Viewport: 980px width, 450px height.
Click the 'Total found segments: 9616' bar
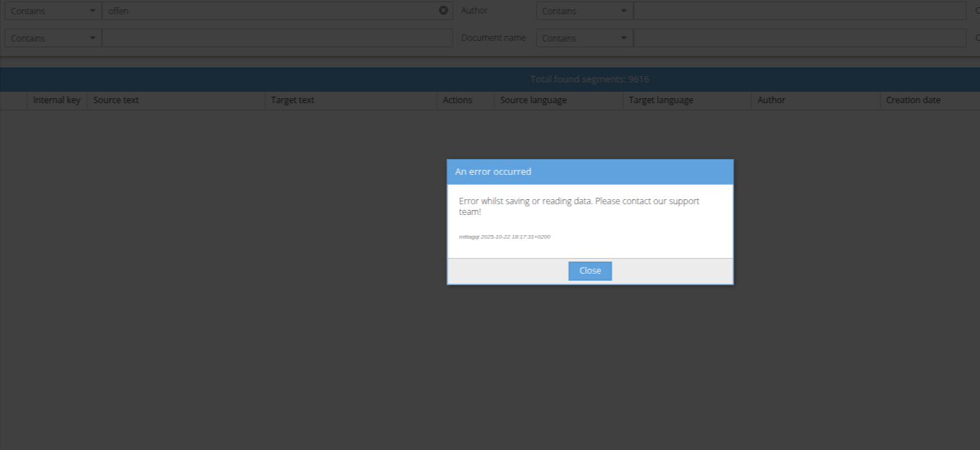590,80
